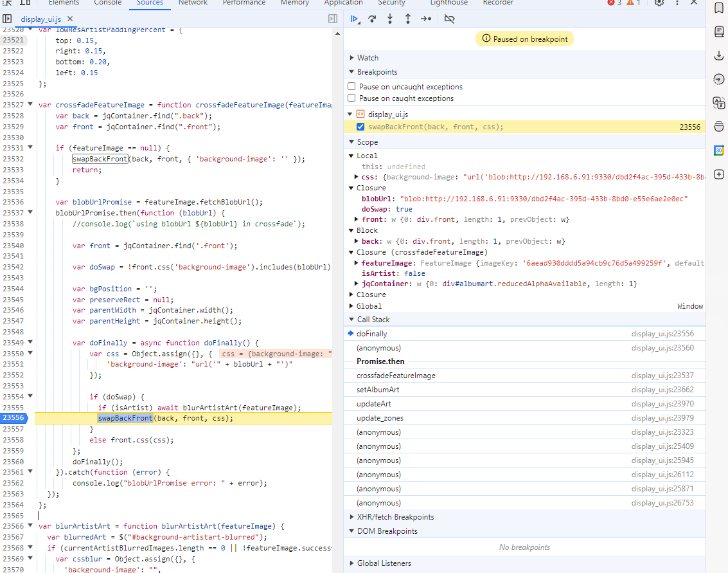Click the printer-like sidebar icon

[x=719, y=127]
